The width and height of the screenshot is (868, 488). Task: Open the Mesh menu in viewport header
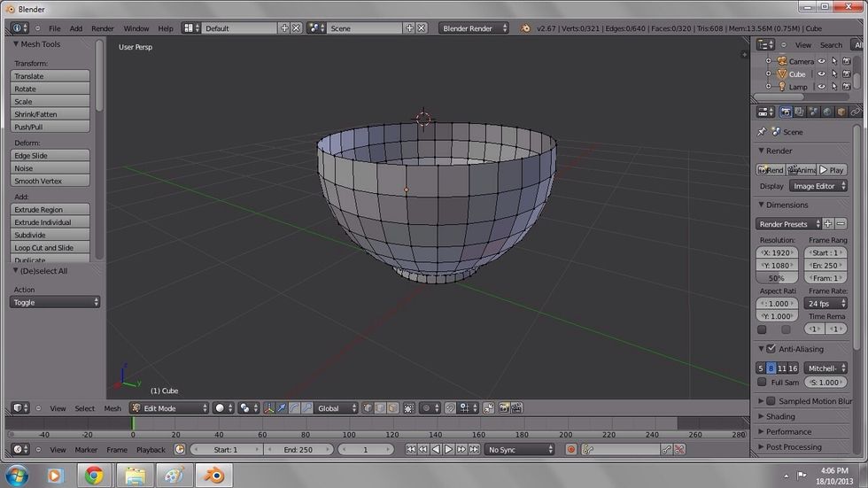click(112, 408)
